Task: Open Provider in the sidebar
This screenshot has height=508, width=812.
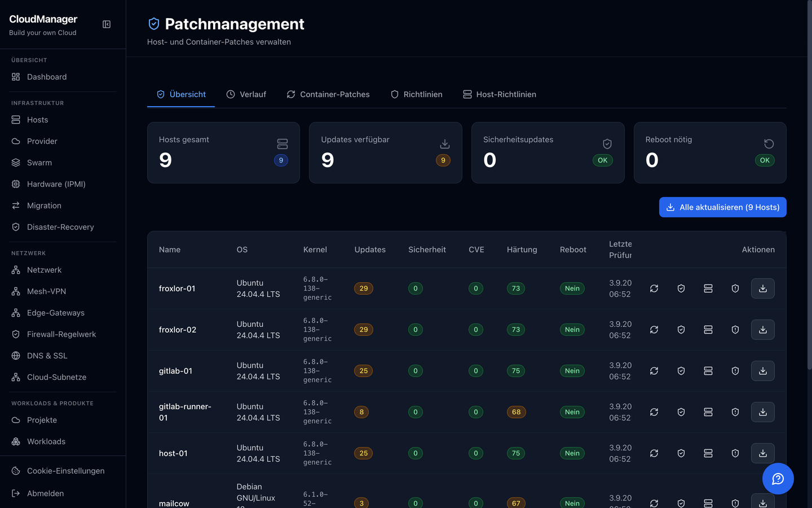Action: (63, 141)
